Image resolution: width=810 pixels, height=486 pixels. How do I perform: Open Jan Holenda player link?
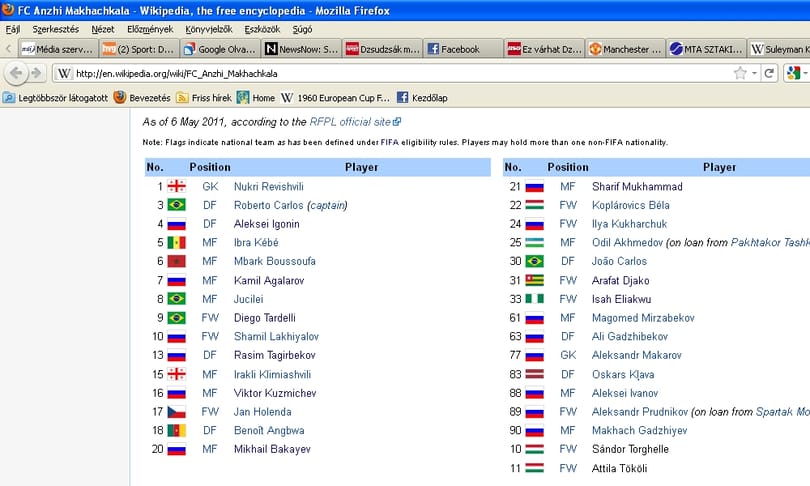(x=262, y=412)
